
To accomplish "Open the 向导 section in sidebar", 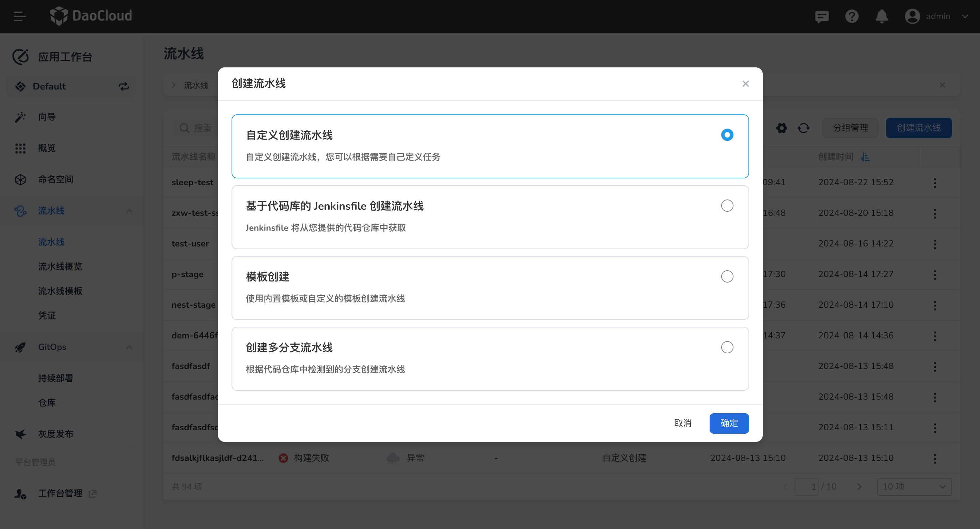I will pyautogui.click(x=46, y=117).
